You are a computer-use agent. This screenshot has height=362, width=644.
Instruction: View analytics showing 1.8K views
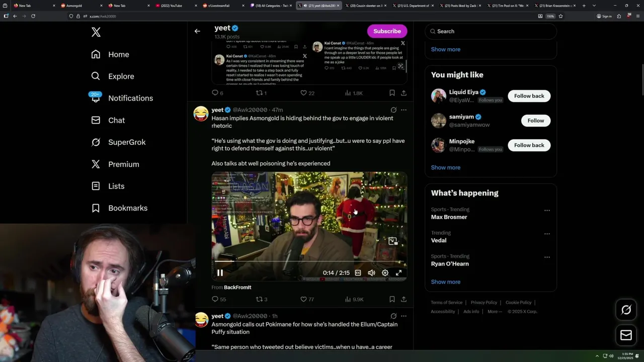point(354,93)
